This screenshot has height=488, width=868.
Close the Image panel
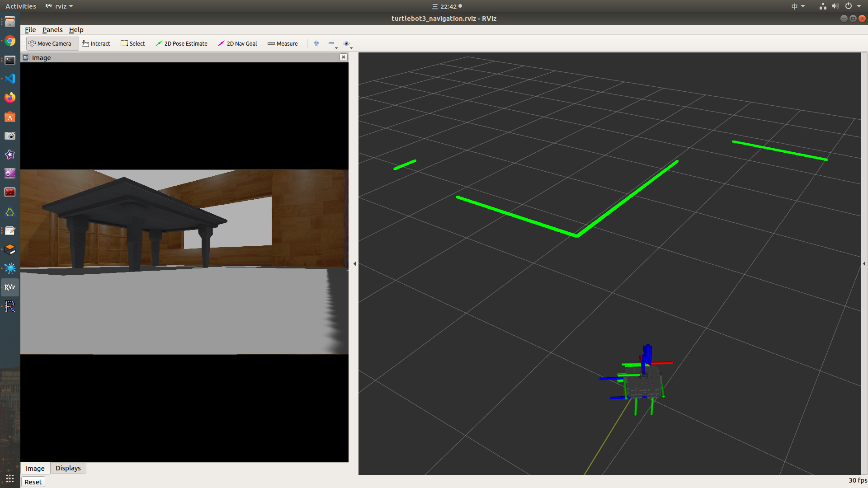pyautogui.click(x=344, y=57)
